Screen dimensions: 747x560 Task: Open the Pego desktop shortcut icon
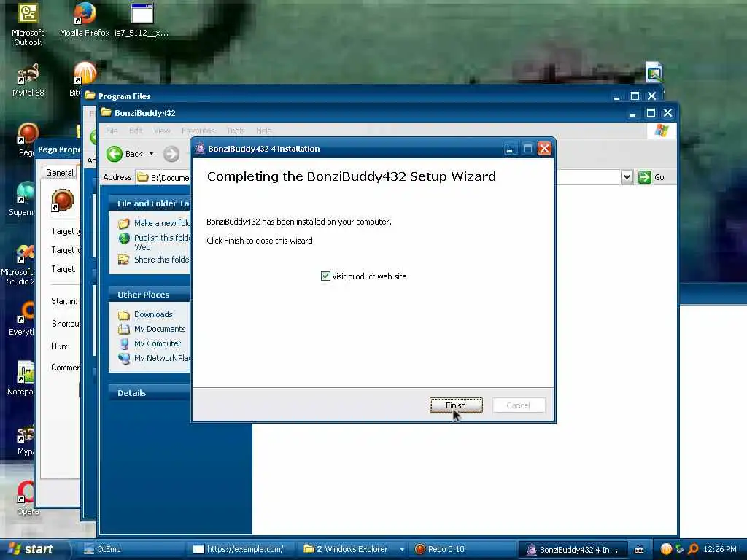[28, 139]
